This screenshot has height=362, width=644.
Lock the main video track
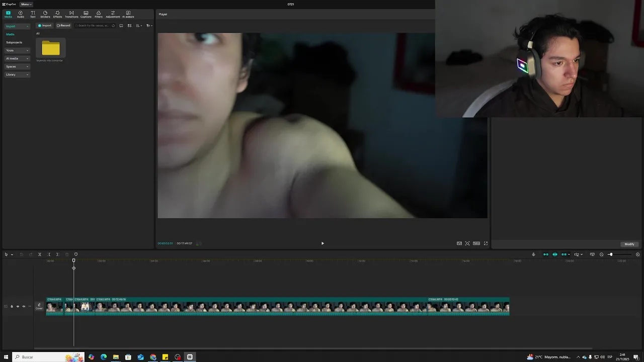(12, 306)
